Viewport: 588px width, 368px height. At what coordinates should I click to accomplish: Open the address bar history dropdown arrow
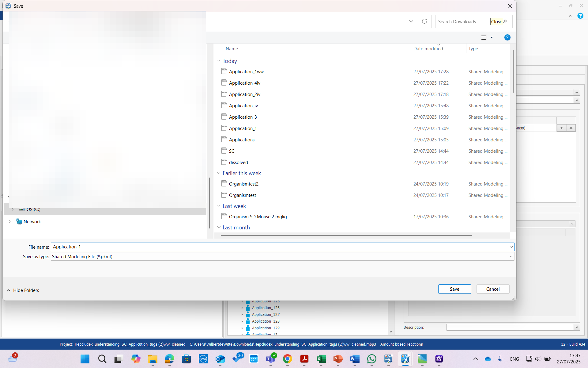coord(411,21)
